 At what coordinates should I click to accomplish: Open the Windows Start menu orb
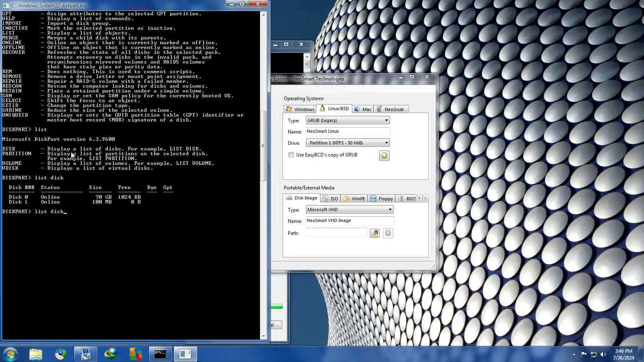10,354
